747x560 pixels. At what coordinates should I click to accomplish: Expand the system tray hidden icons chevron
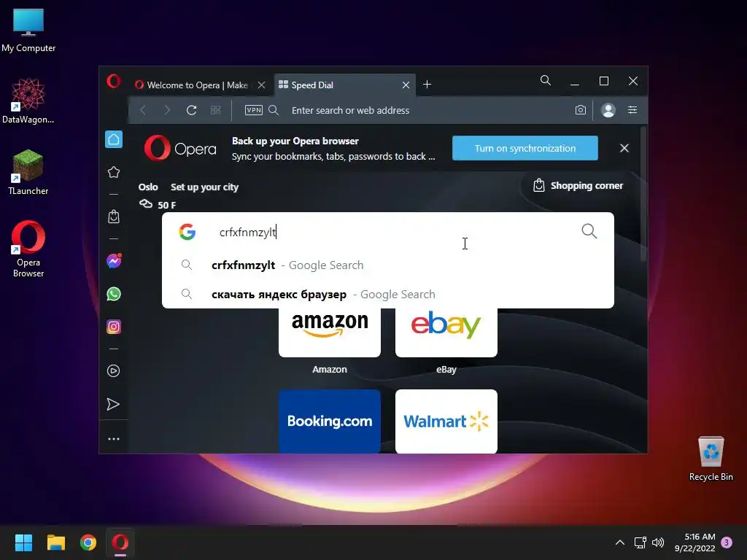[x=620, y=542]
